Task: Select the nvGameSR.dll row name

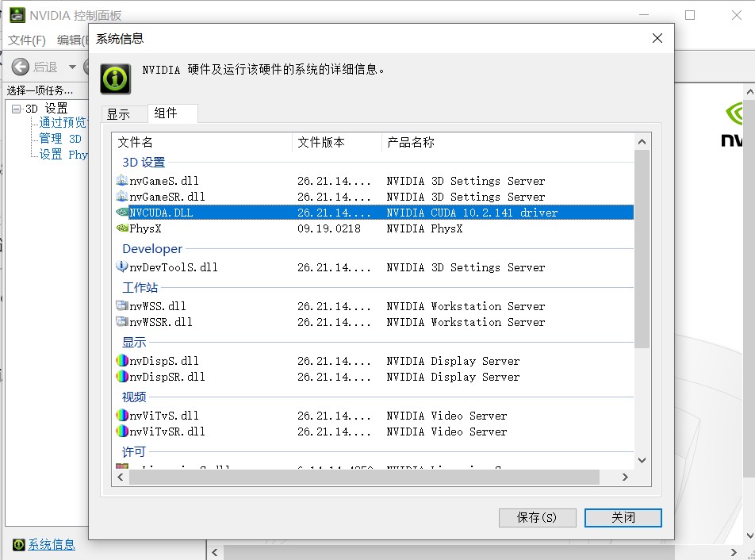Action: (167, 197)
